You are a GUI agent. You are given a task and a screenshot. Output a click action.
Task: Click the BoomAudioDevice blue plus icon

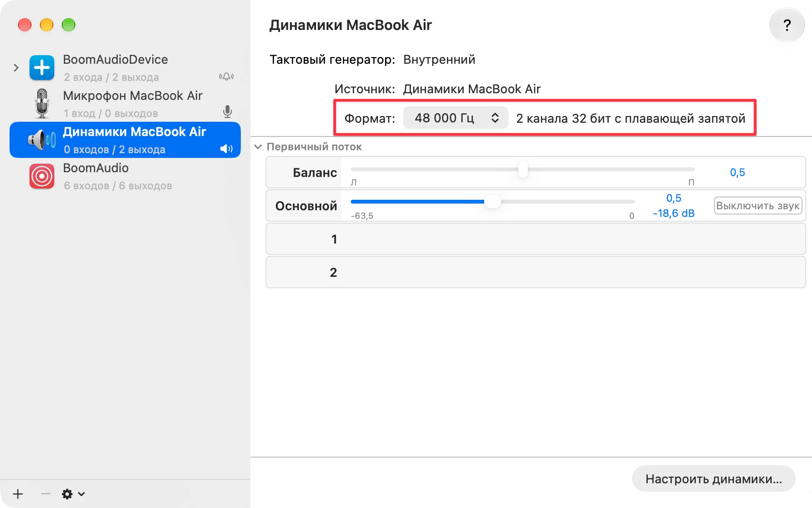pos(42,68)
